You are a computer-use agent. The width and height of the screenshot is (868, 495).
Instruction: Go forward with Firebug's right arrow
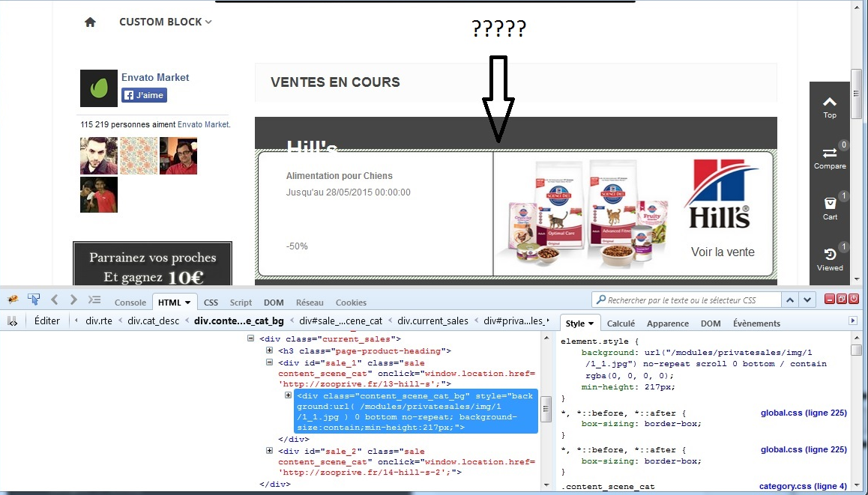pos(73,300)
